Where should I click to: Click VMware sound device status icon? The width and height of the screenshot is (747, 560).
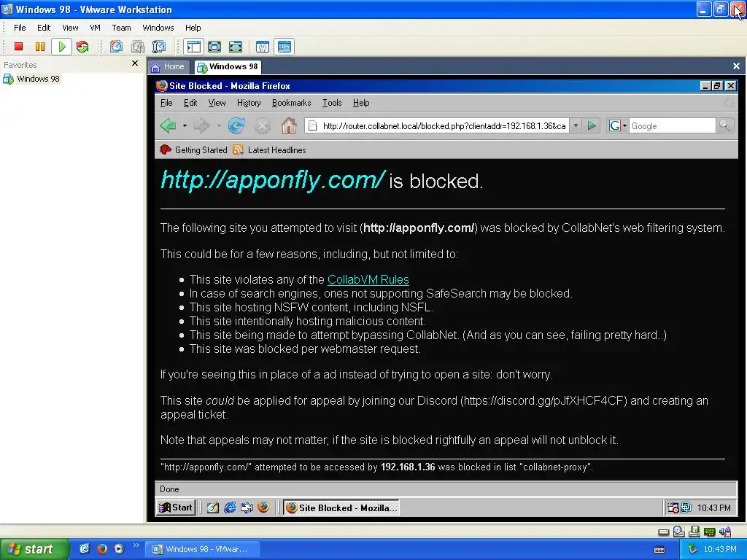[725, 532]
